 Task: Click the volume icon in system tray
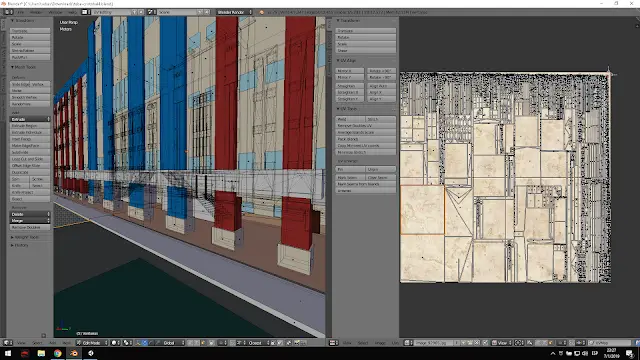coord(585,353)
